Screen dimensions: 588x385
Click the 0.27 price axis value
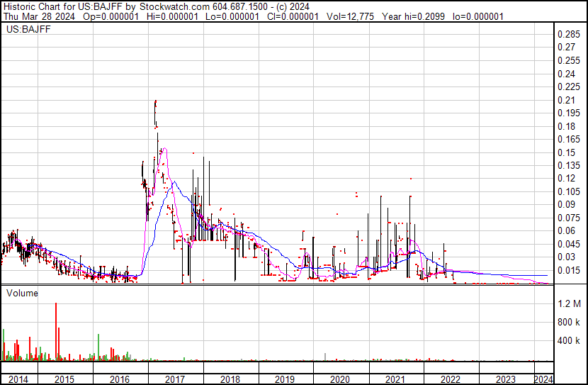(x=566, y=48)
